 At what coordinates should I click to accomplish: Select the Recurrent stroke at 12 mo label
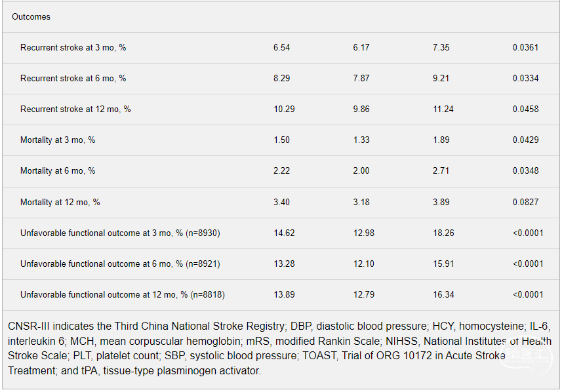pos(75,109)
